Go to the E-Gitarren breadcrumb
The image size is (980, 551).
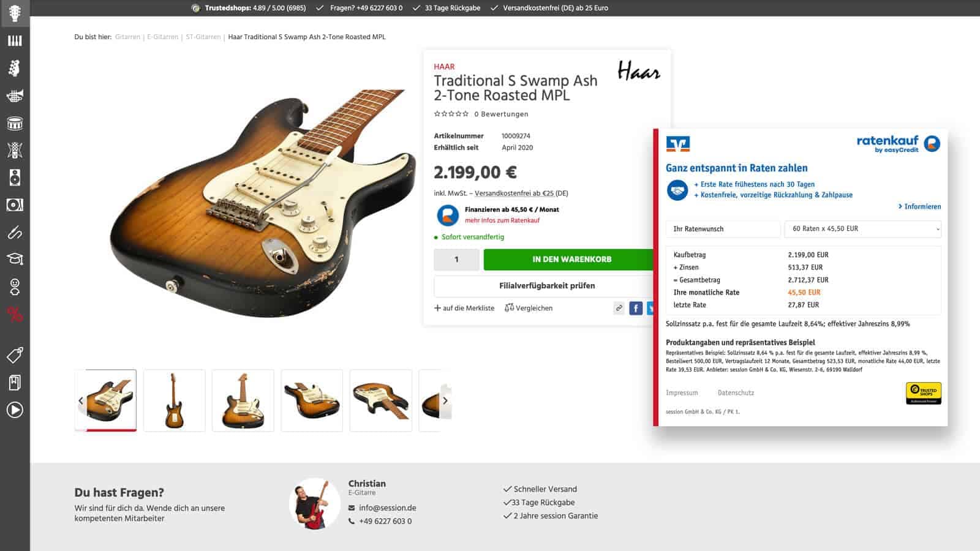tap(162, 37)
